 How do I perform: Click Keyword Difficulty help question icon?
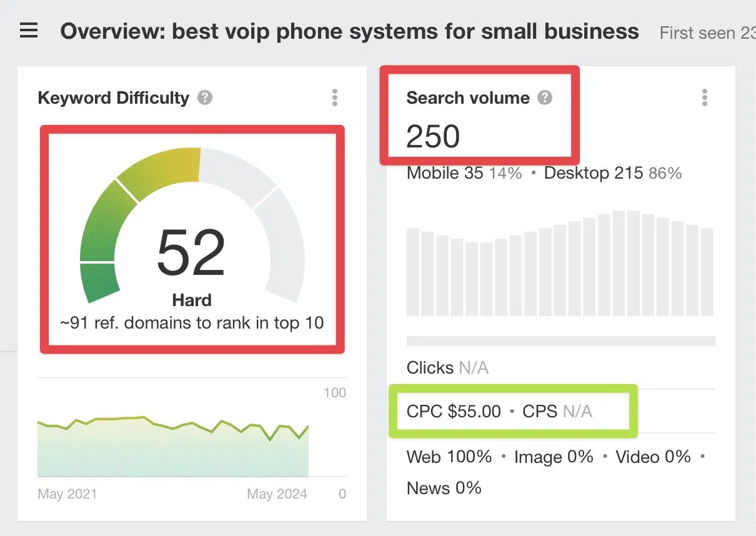point(205,98)
